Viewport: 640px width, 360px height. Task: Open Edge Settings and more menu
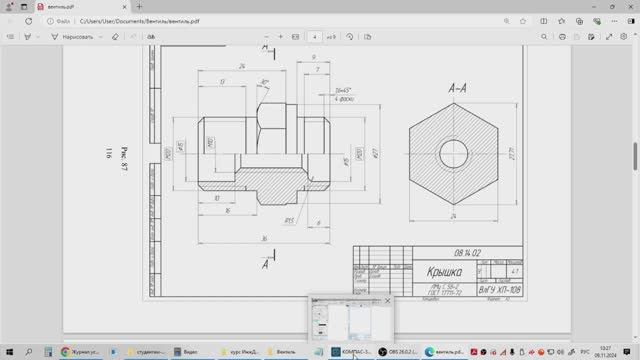614,21
